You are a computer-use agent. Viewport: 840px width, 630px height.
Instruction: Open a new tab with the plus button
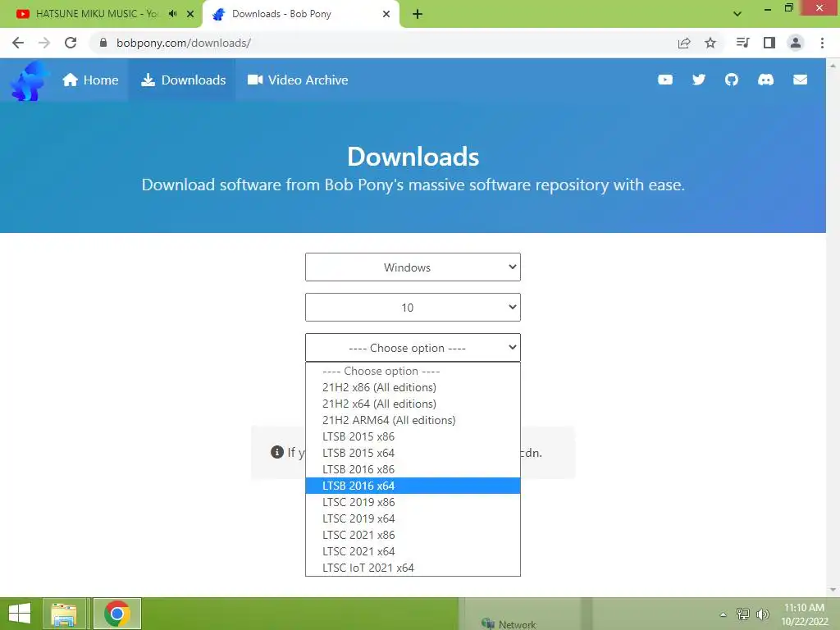(x=418, y=14)
